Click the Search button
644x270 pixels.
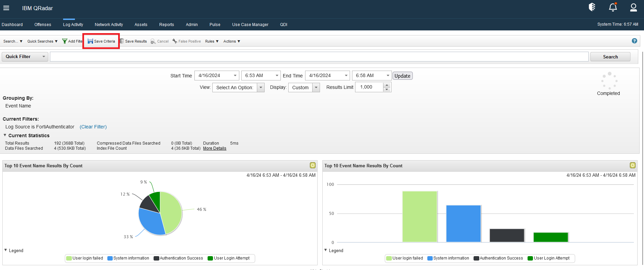610,57
